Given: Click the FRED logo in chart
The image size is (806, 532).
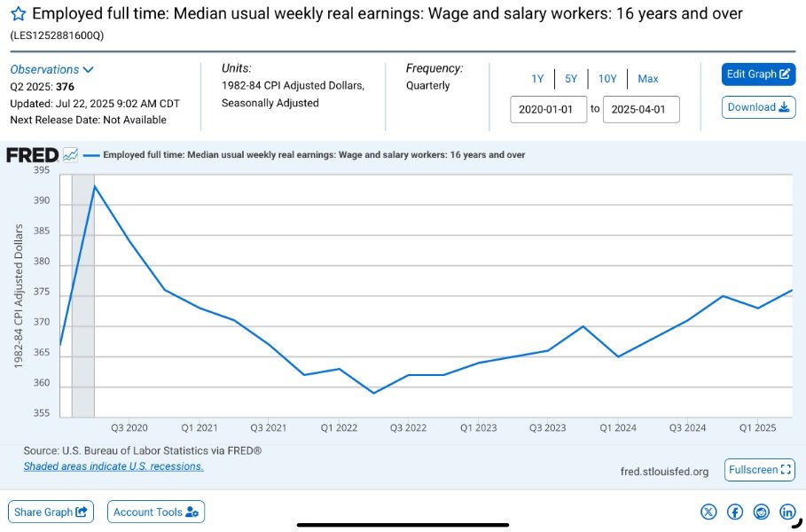Looking at the screenshot, I should (32, 155).
